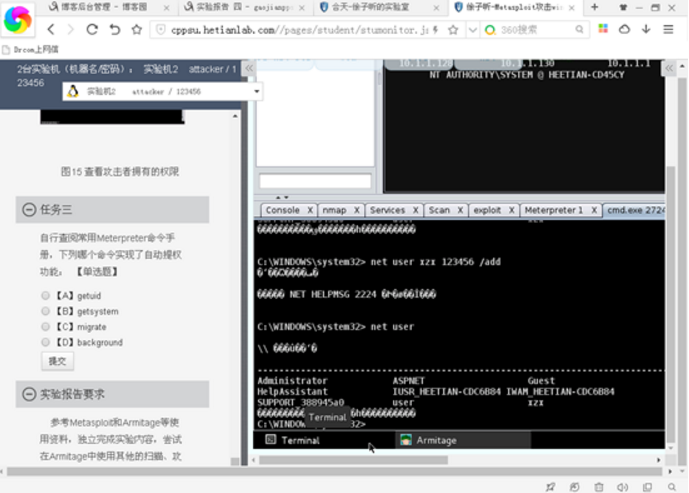
Task: Close the Meterpreter 1 tab with X
Action: pyautogui.click(x=594, y=210)
